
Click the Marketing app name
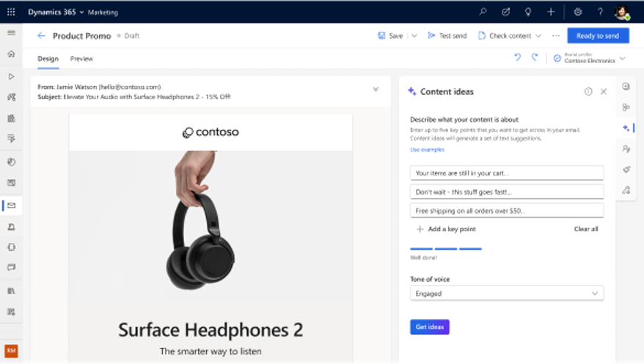click(x=103, y=12)
